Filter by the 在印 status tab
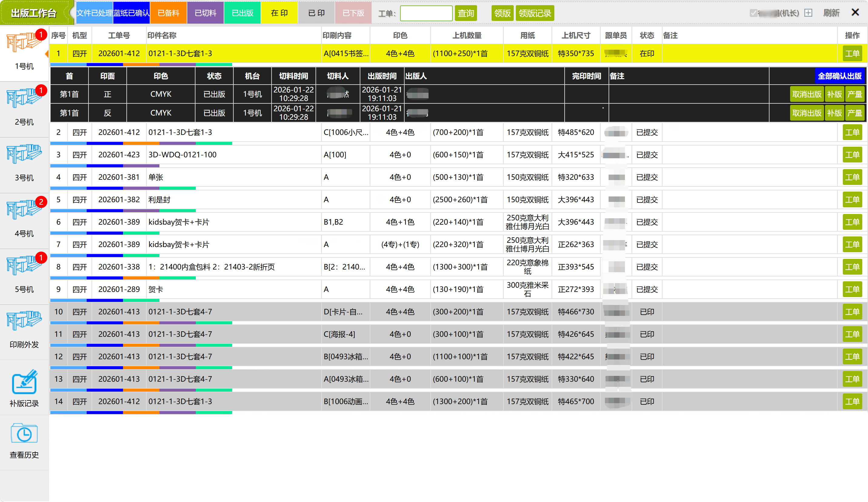868x502 pixels. (x=279, y=13)
